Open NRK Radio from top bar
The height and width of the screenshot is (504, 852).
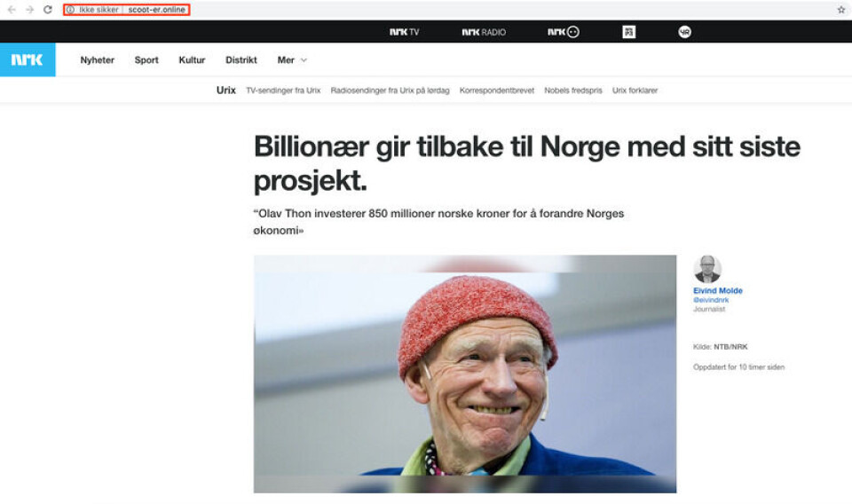tap(484, 32)
